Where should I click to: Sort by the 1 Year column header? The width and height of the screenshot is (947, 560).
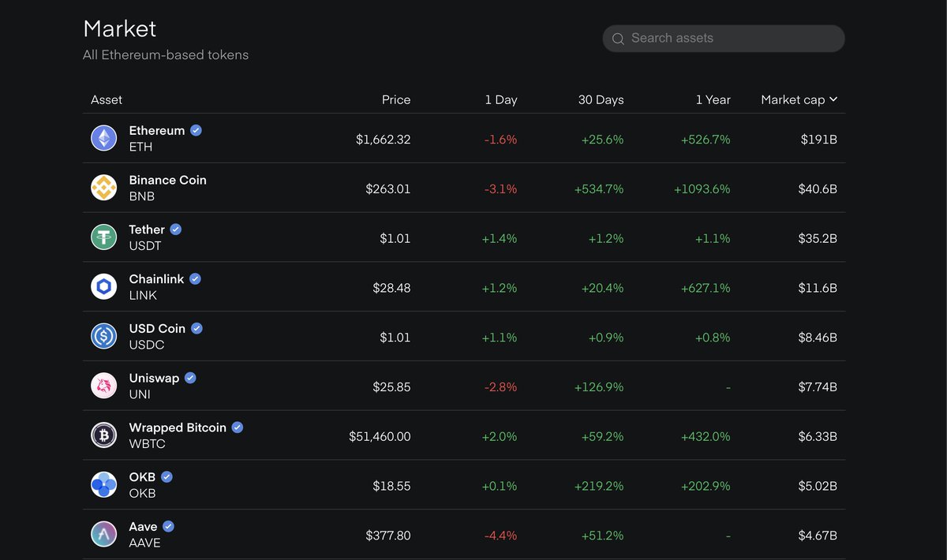pyautogui.click(x=713, y=99)
